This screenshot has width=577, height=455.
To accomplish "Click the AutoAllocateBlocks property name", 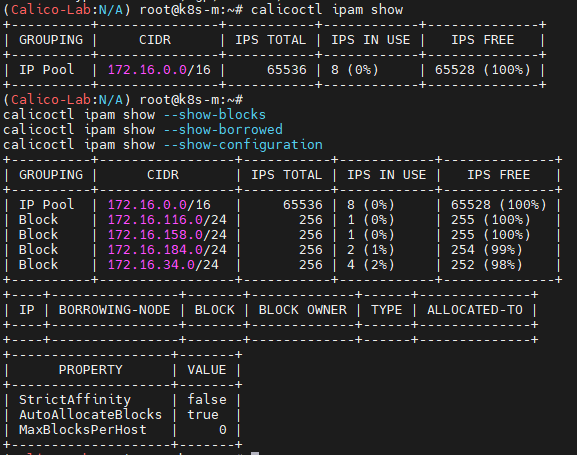I will (x=91, y=415).
